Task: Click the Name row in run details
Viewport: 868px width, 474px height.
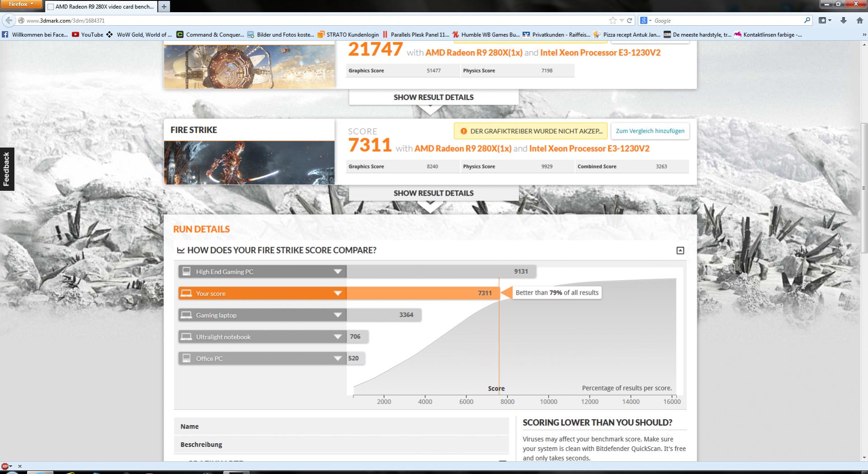Action: click(x=342, y=426)
